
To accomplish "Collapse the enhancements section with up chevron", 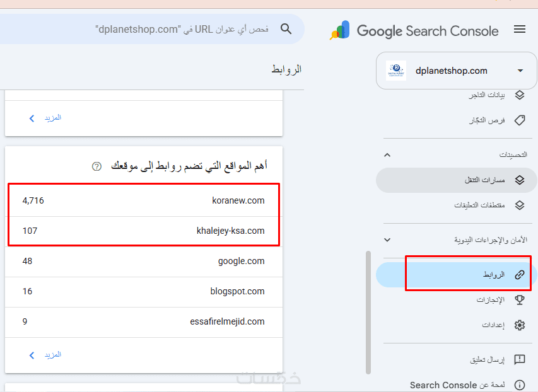I will tap(387, 155).
